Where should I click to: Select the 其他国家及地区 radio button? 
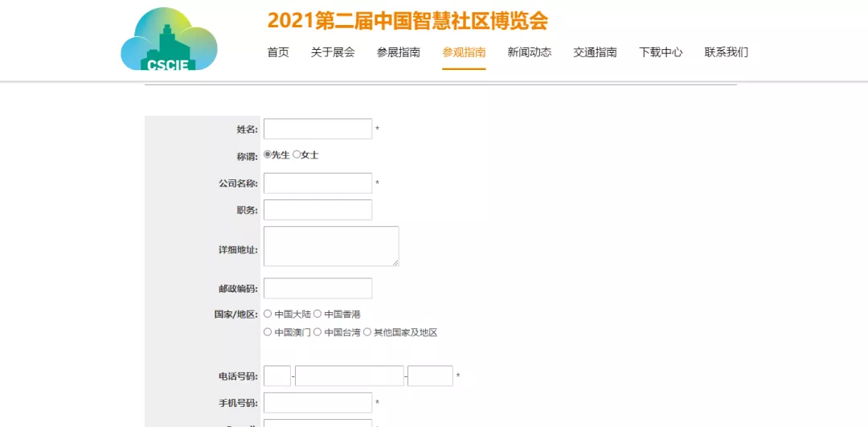point(367,331)
